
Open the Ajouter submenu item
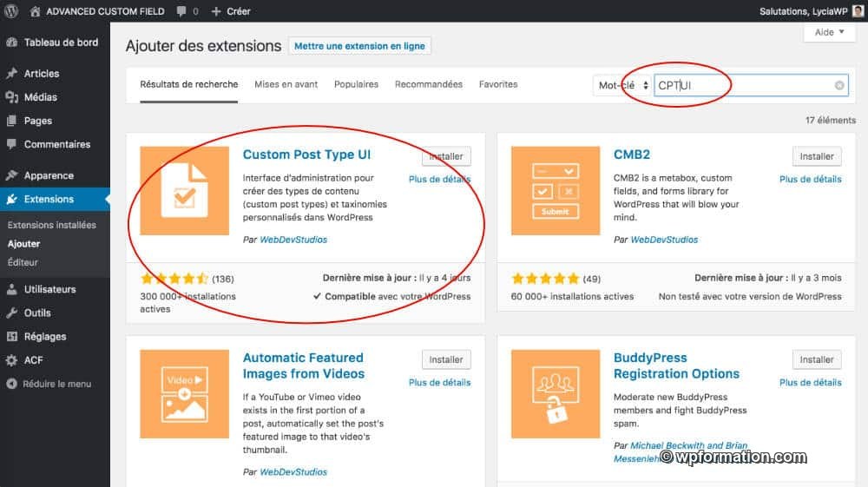pos(23,243)
